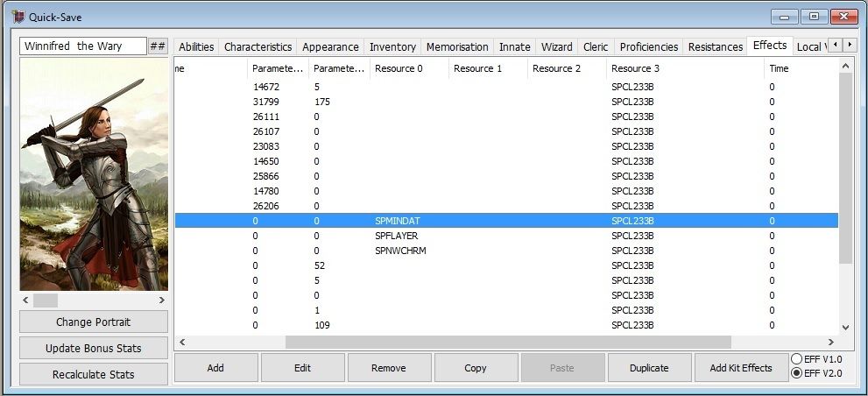This screenshot has height=396, width=868.
Task: Switch to the Inventory tab
Action: 392,47
